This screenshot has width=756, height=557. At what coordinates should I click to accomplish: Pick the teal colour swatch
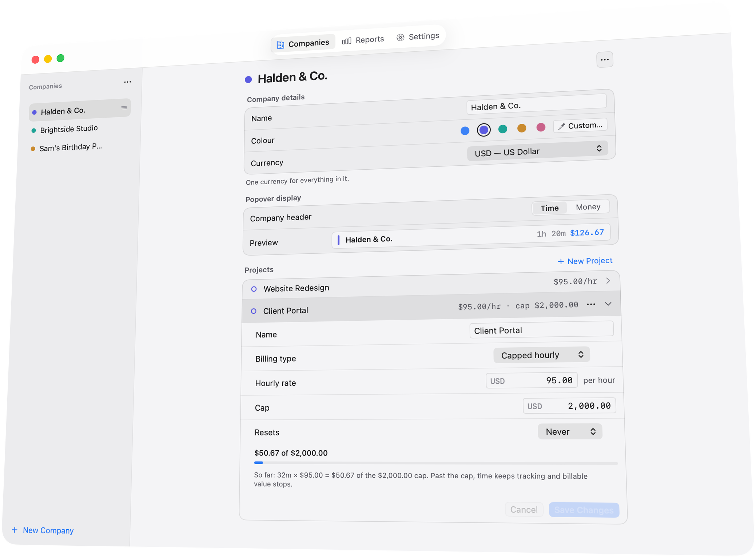(x=503, y=129)
